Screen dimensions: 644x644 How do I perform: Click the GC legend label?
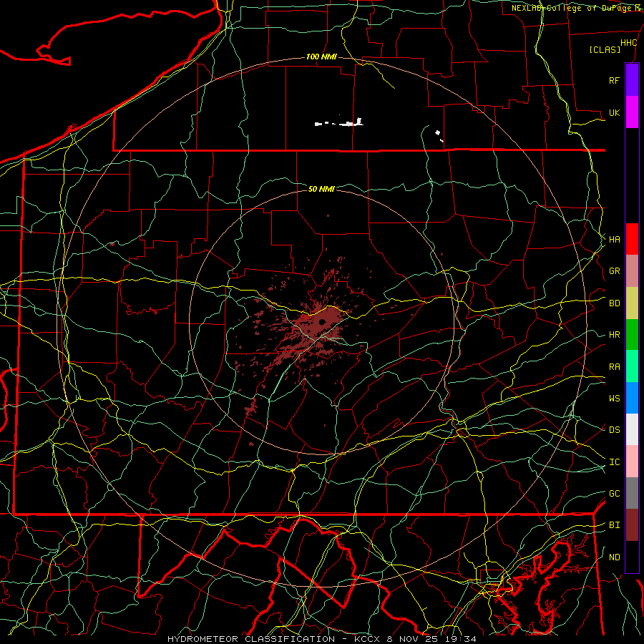[614, 494]
